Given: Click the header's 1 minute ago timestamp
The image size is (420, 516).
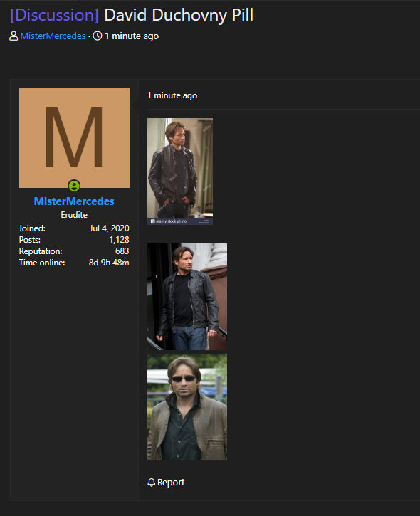Looking at the screenshot, I should 132,36.
